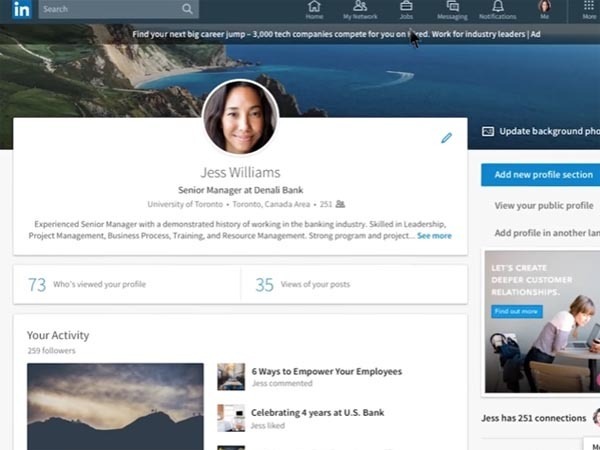Open the Me profile menu

545,10
